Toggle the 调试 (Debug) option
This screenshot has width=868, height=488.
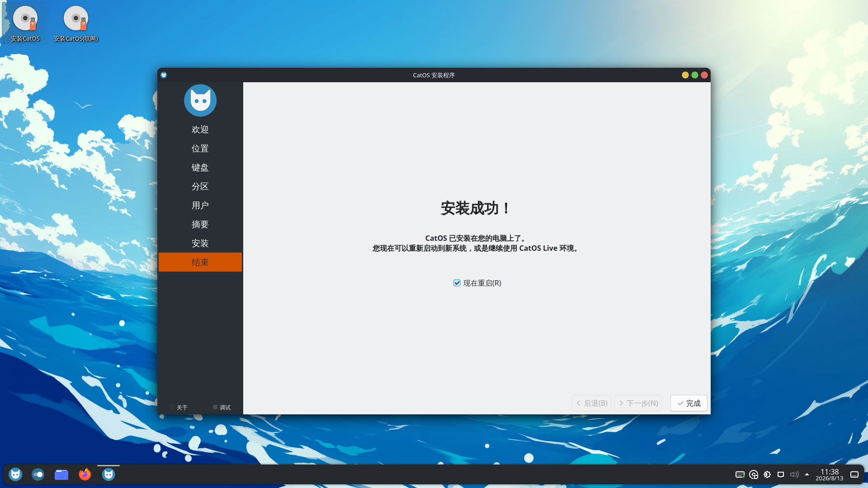tap(222, 408)
